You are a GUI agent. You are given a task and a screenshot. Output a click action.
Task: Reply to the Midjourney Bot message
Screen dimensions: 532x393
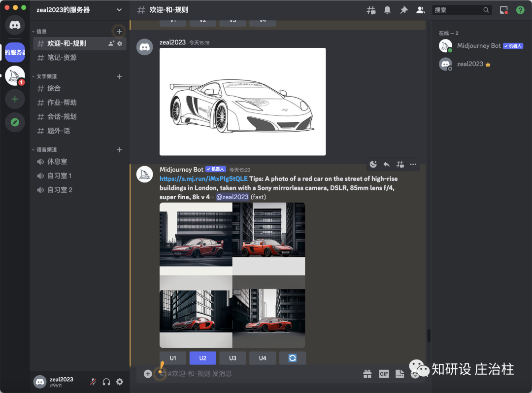coord(387,164)
